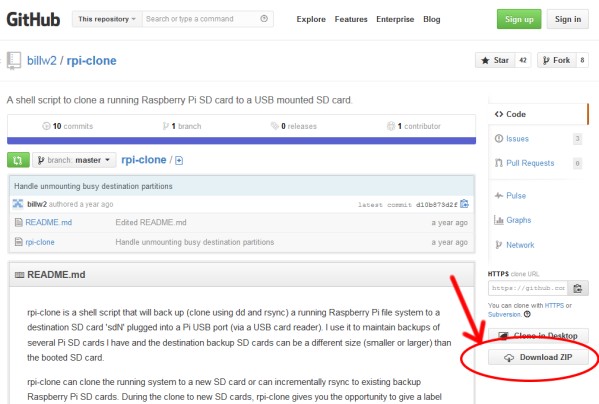Fork the rpi-clone repository
This screenshot has height=404, width=599.
click(557, 60)
